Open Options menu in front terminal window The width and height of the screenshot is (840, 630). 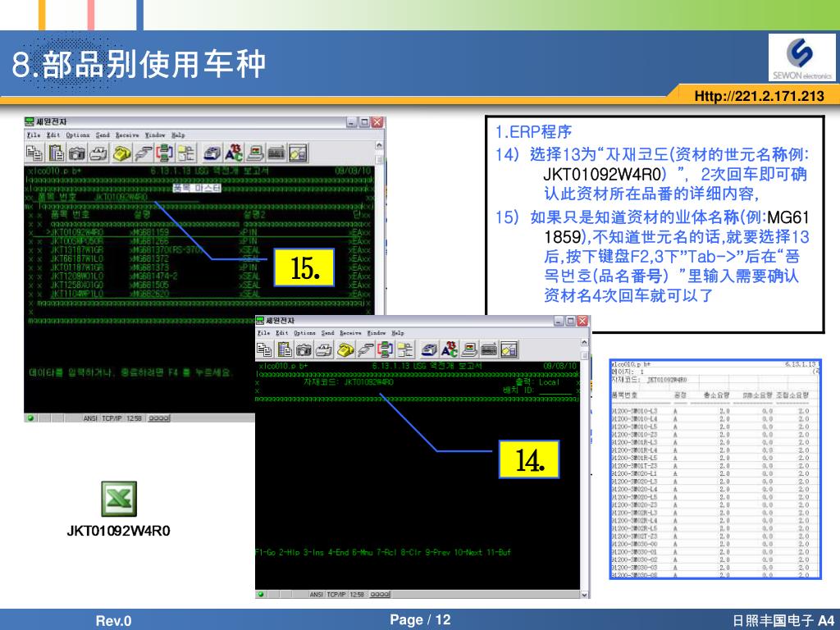(x=305, y=333)
